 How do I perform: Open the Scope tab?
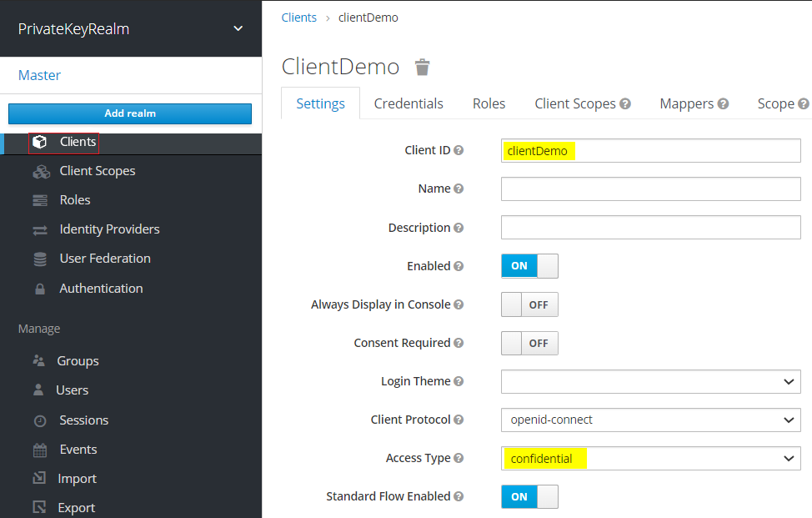776,103
